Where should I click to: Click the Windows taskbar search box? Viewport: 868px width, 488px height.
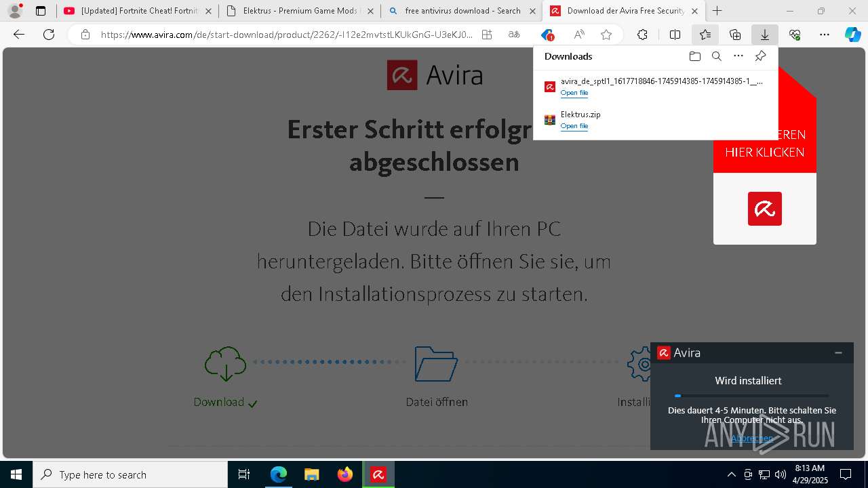[130, 474]
